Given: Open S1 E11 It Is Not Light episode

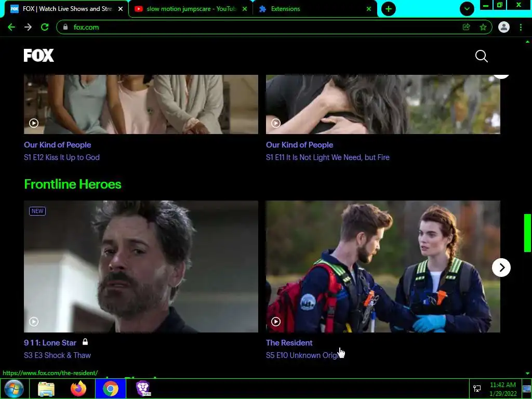Looking at the screenshot, I should 328,157.
